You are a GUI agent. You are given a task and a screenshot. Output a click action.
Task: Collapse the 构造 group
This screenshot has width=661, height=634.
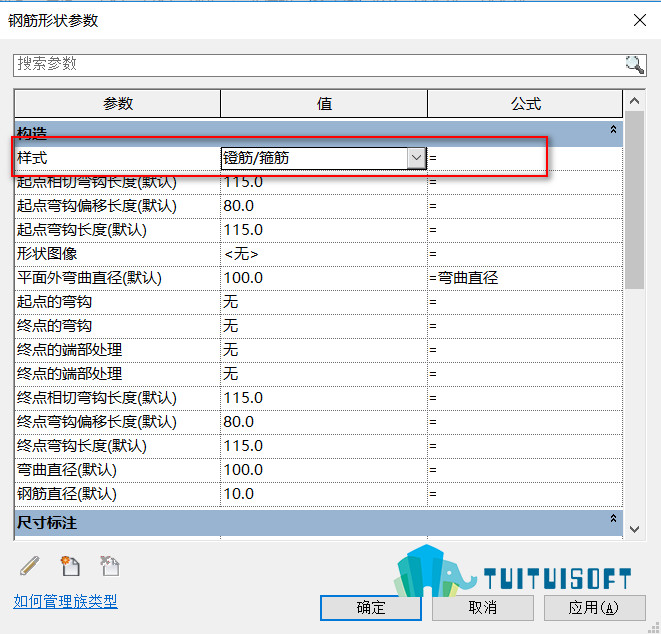coord(613,129)
